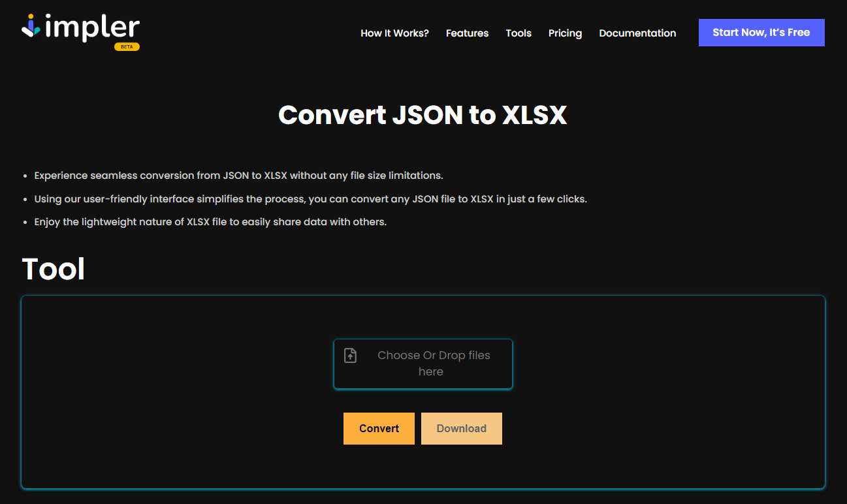Go to the Pricing page

click(565, 33)
